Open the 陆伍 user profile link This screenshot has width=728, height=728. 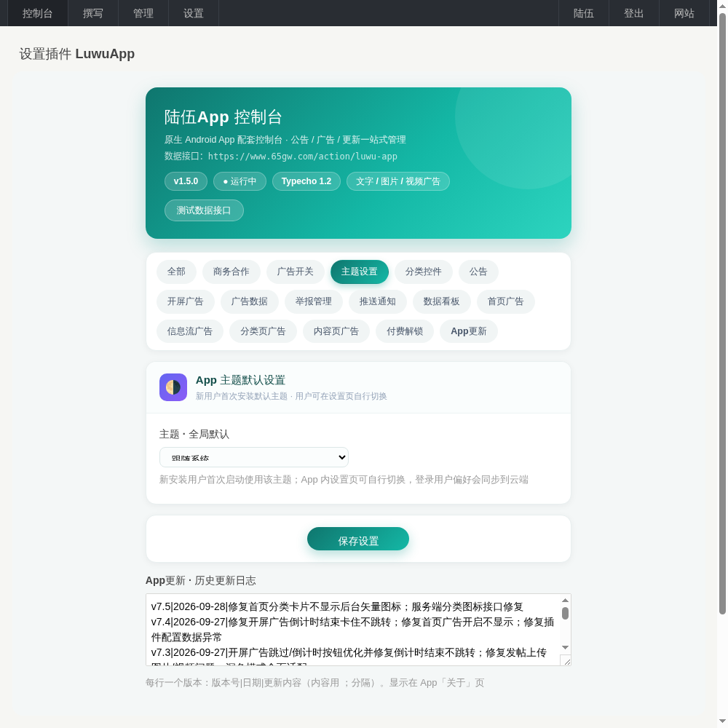[584, 13]
